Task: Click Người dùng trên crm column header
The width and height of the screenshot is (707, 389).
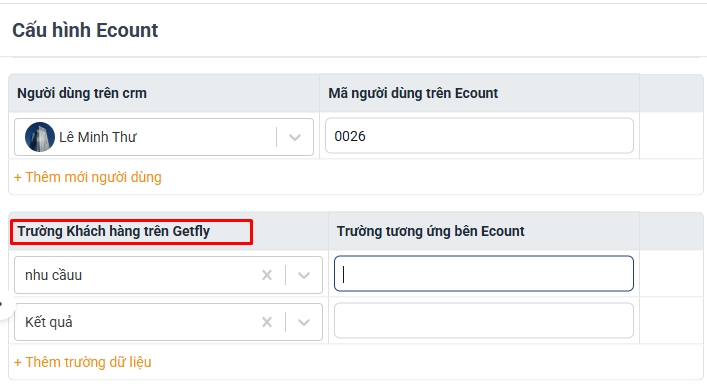Action: click(x=82, y=93)
